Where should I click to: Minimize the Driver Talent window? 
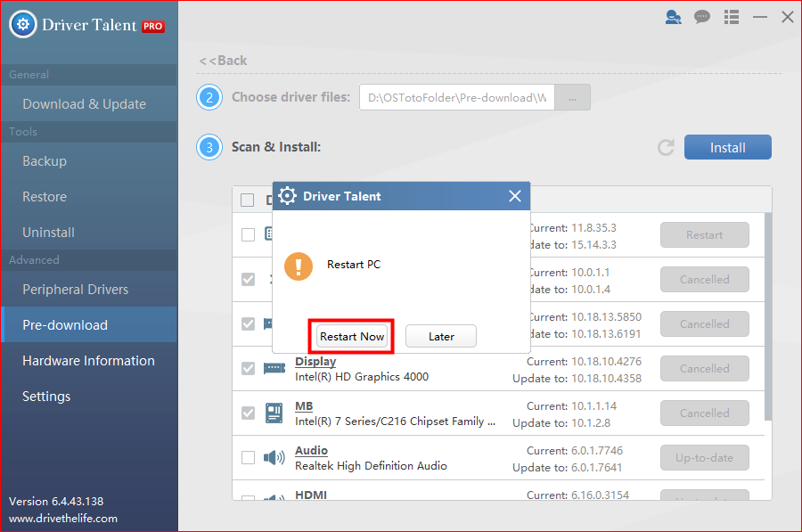pyautogui.click(x=760, y=18)
